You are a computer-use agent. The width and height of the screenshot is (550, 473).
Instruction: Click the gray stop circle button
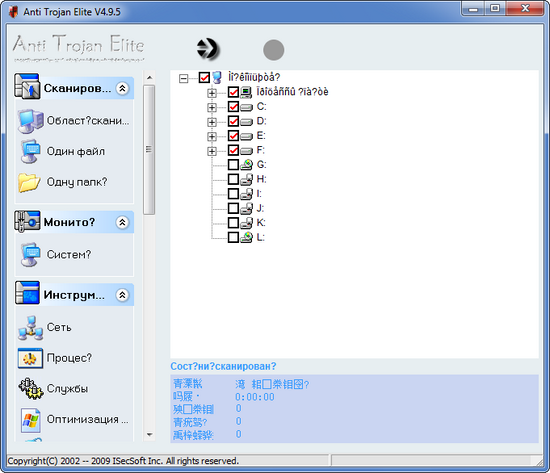pyautogui.click(x=274, y=50)
